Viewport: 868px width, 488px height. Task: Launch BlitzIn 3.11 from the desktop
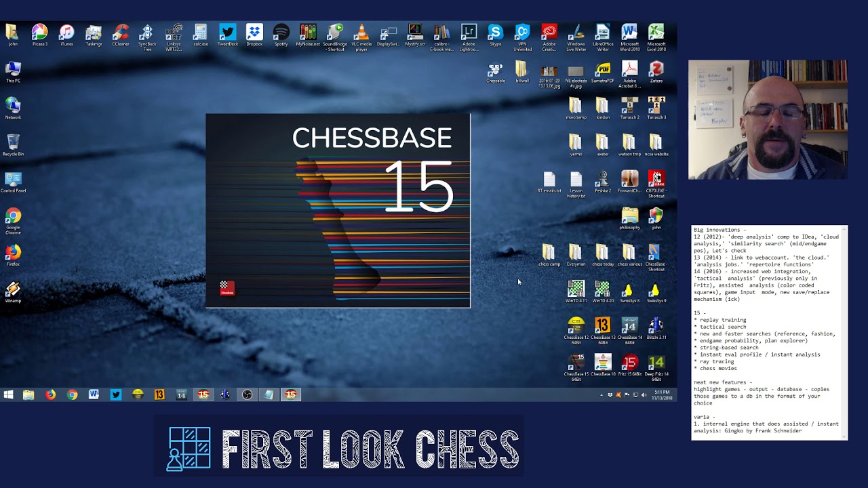tap(656, 329)
